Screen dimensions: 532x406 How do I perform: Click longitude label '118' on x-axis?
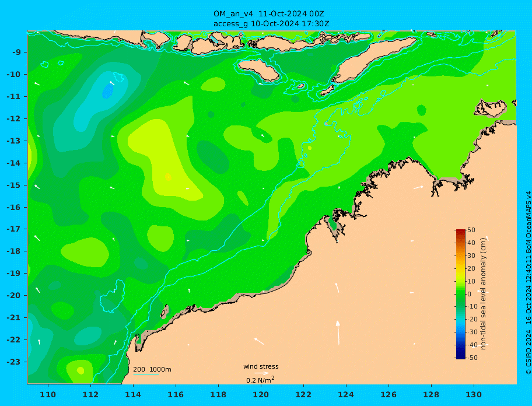click(x=218, y=394)
